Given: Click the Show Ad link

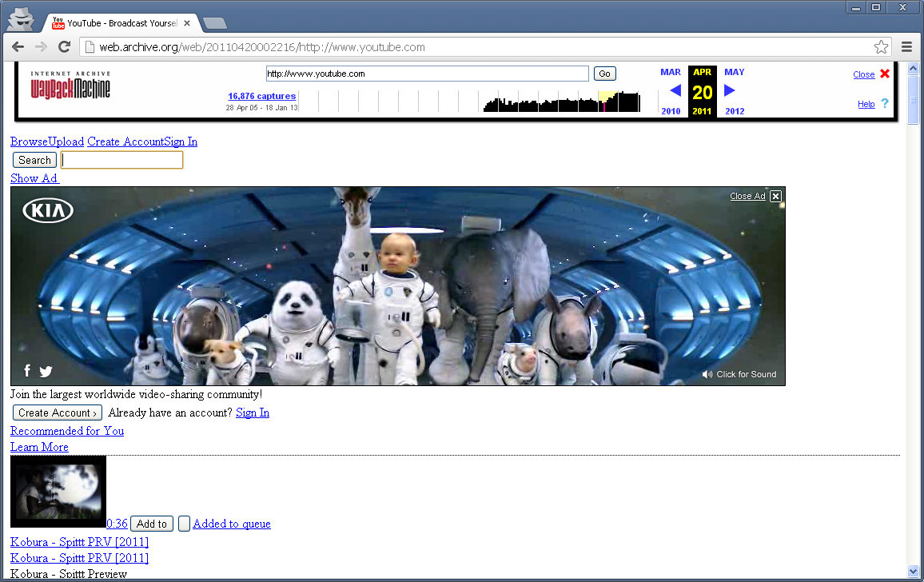Looking at the screenshot, I should (x=34, y=178).
